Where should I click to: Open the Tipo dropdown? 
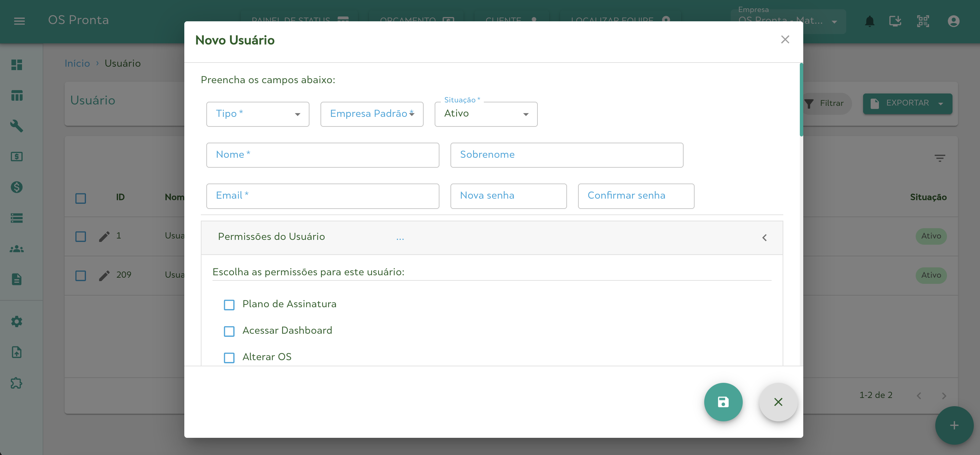coord(258,114)
